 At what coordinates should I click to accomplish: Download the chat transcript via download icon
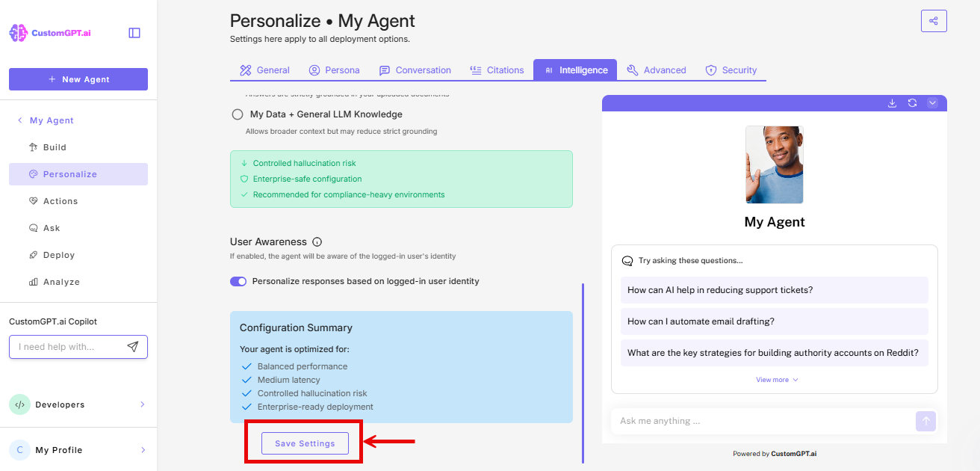coord(892,102)
